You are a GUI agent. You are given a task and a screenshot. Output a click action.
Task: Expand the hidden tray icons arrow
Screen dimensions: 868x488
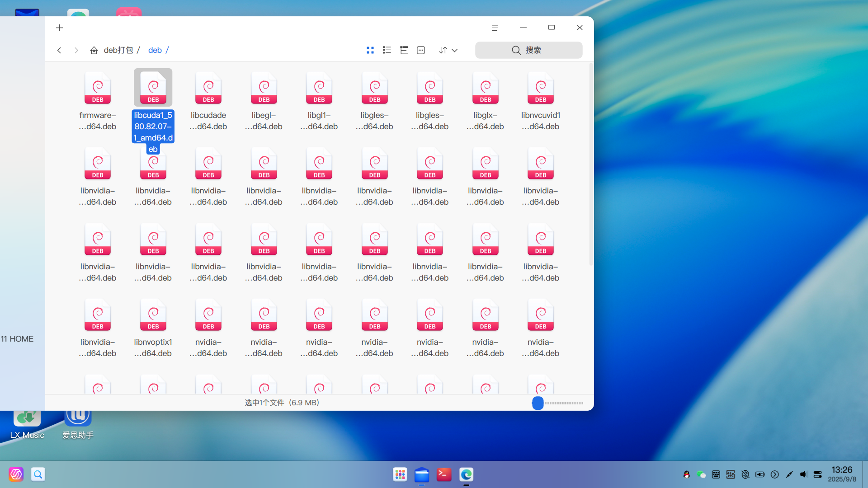click(x=775, y=474)
